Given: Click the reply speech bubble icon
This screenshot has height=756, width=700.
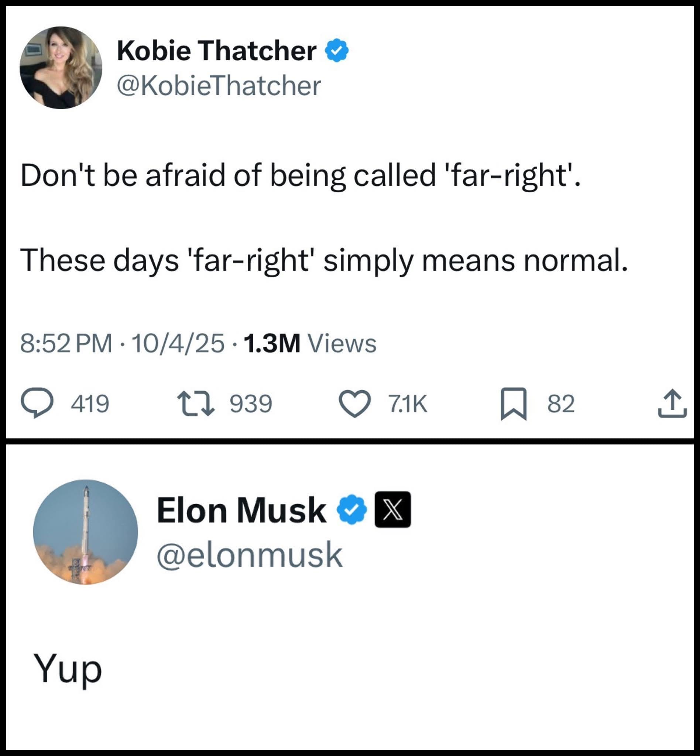Looking at the screenshot, I should tap(36, 404).
